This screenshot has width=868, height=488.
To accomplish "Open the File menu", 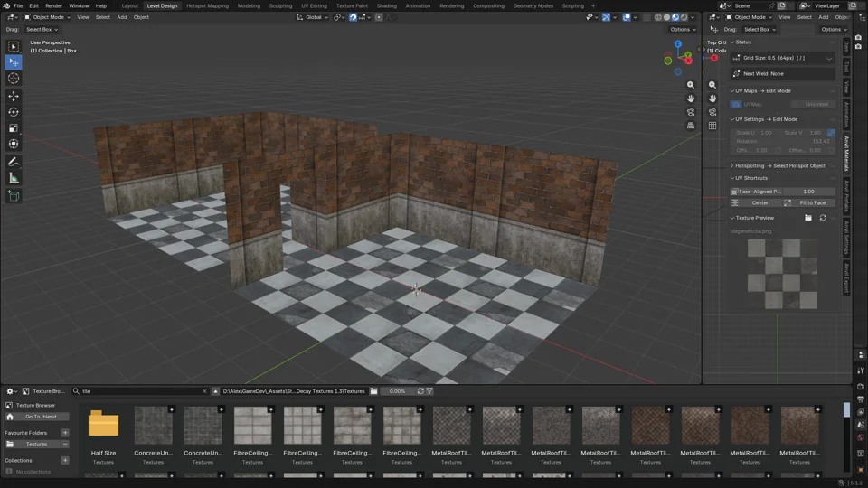I will [18, 5].
